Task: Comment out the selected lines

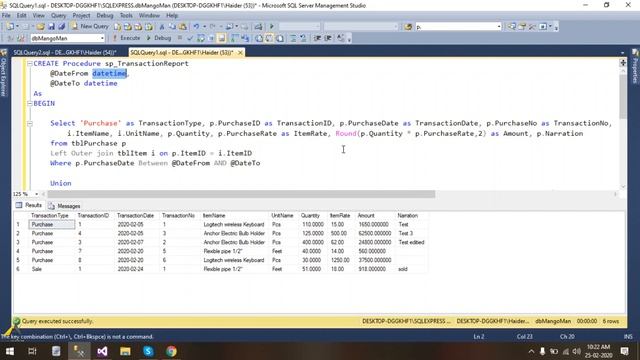Action: point(293,38)
